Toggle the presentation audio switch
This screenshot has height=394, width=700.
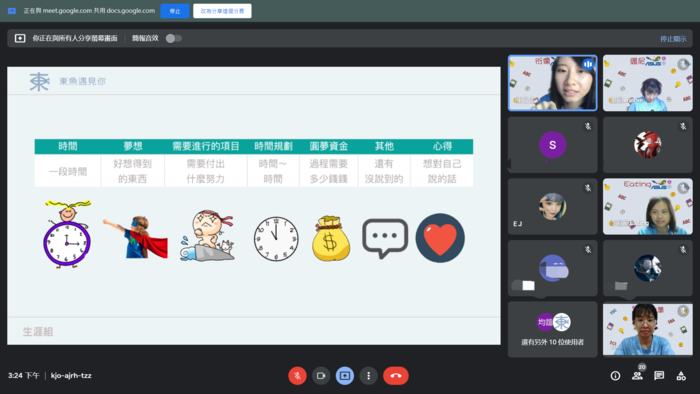pyautogui.click(x=174, y=38)
